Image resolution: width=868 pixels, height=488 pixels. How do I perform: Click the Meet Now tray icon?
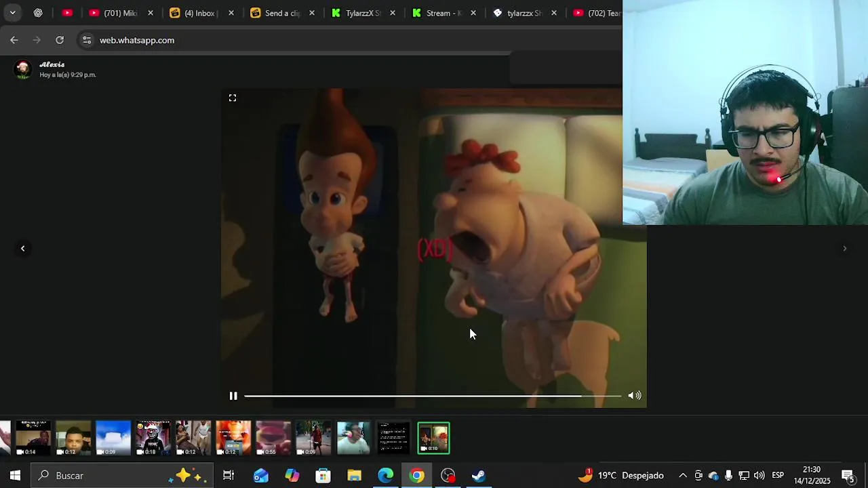pos(698,476)
